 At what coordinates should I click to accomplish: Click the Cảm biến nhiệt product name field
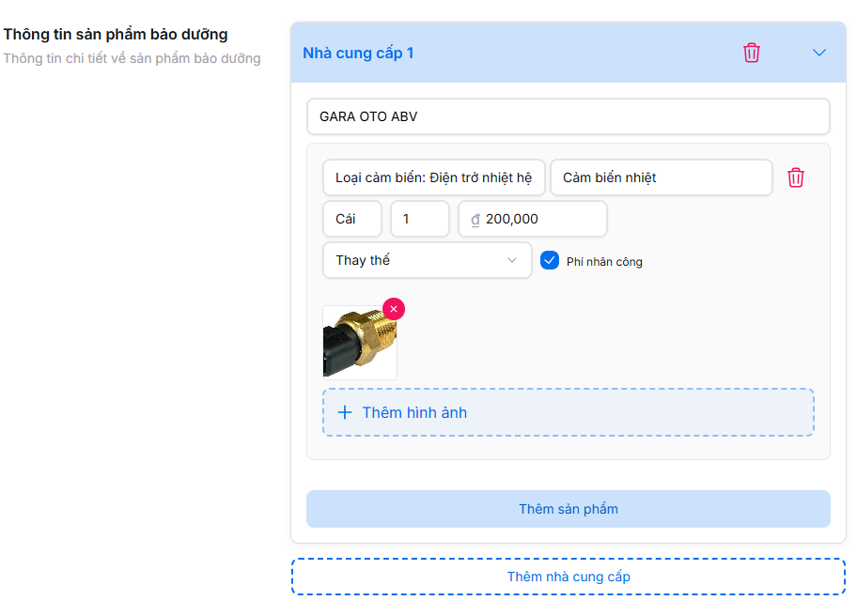click(x=661, y=177)
